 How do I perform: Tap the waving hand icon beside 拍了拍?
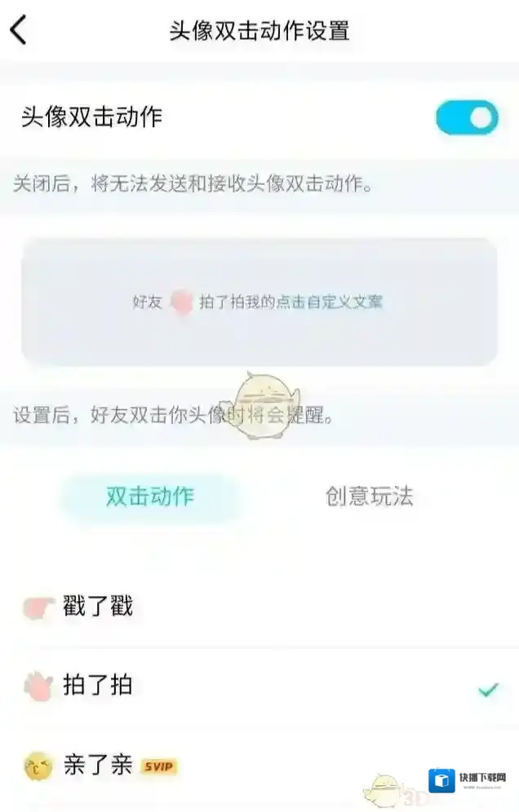[x=39, y=686]
